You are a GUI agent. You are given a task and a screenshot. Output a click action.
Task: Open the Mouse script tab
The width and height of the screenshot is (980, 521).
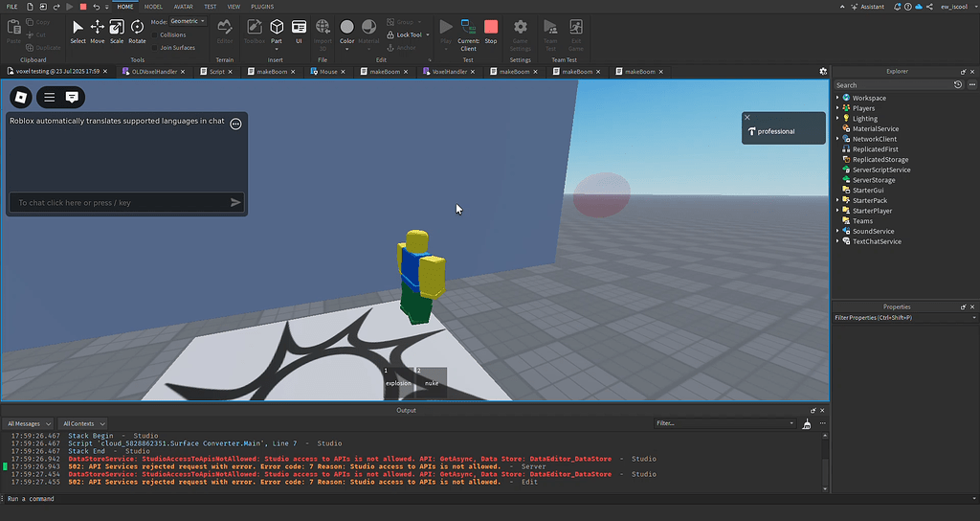click(x=328, y=71)
